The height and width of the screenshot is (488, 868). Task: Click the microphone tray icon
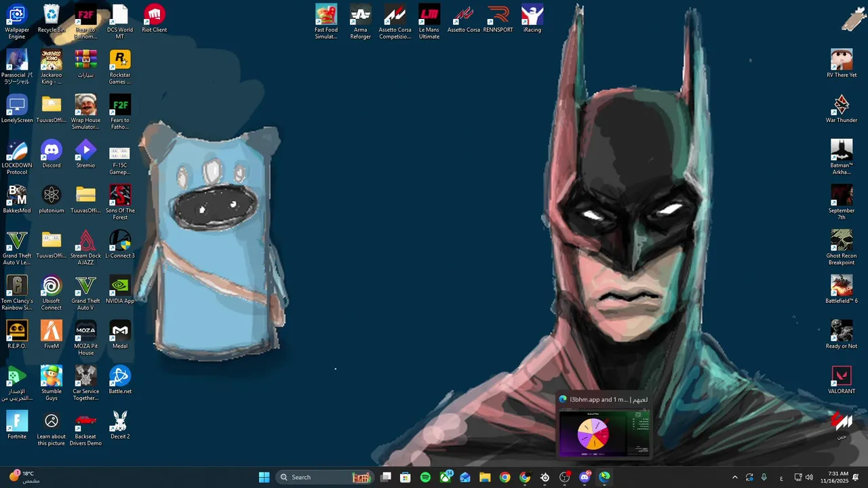[764, 477]
